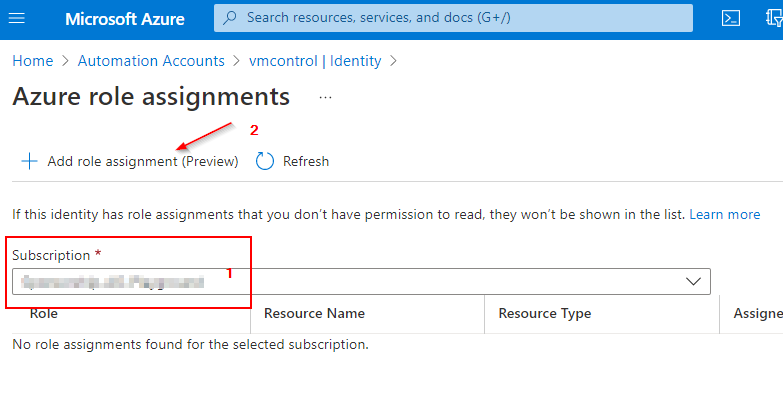Go to Microsoft Azure home title
This screenshot has width=783, height=398.
click(x=125, y=19)
